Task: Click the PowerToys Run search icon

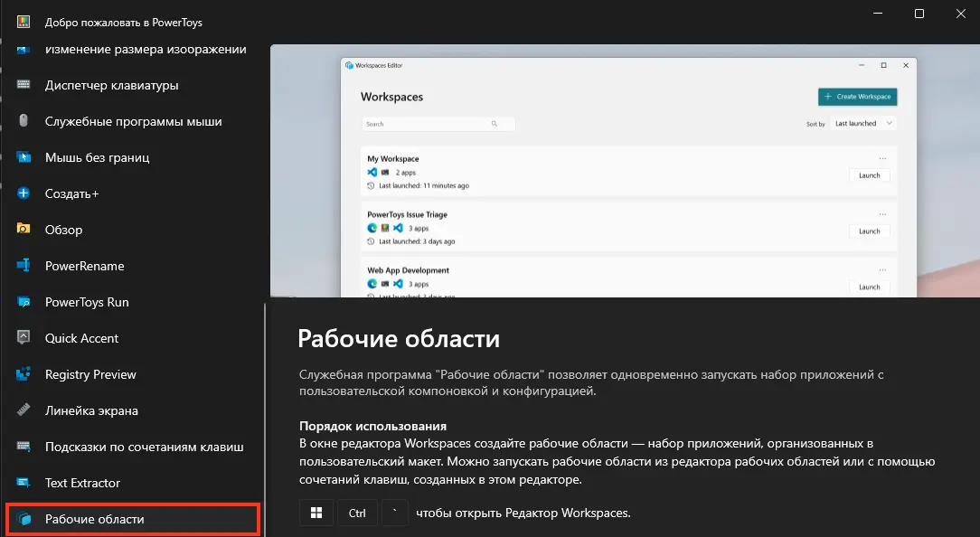Action: [x=24, y=301]
